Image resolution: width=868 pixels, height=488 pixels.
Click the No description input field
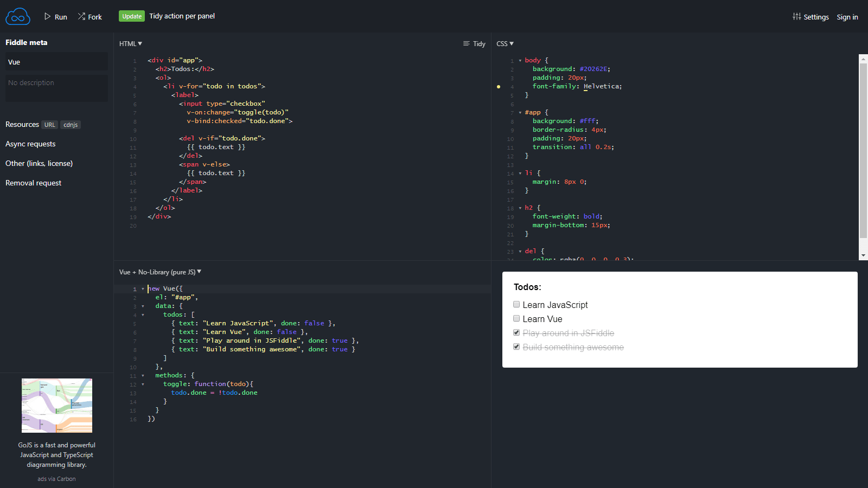[56, 88]
